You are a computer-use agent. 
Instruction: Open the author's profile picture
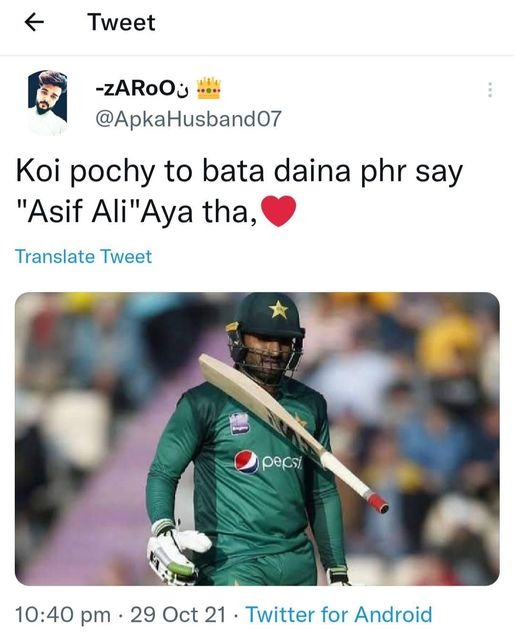(x=47, y=102)
